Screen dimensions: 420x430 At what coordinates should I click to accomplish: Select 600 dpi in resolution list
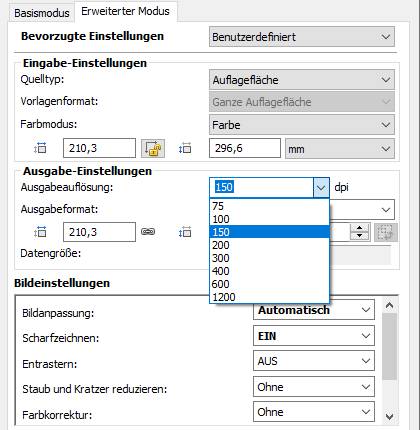pyautogui.click(x=269, y=284)
